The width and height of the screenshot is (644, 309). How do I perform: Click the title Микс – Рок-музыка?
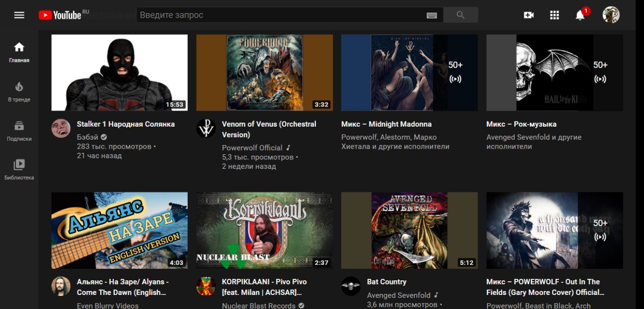point(521,124)
